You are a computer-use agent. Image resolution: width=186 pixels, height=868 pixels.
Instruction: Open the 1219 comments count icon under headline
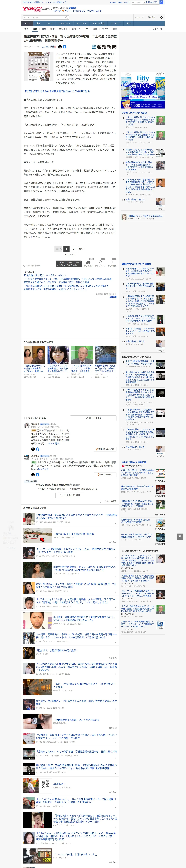tap(46, 47)
